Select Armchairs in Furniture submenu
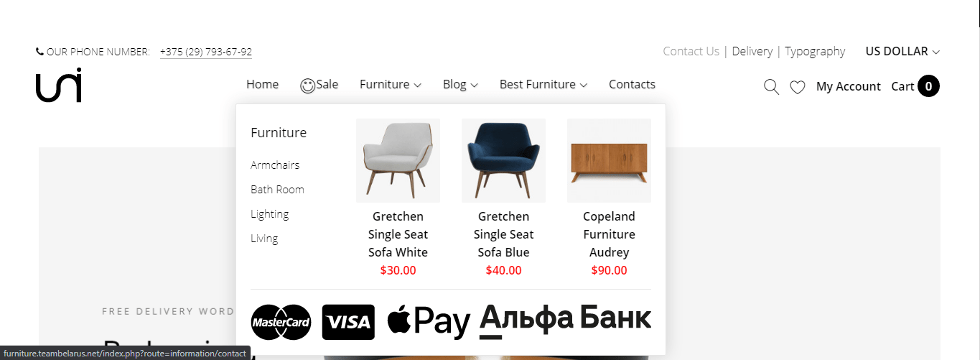Screen dimensions: 980x360 (275, 165)
